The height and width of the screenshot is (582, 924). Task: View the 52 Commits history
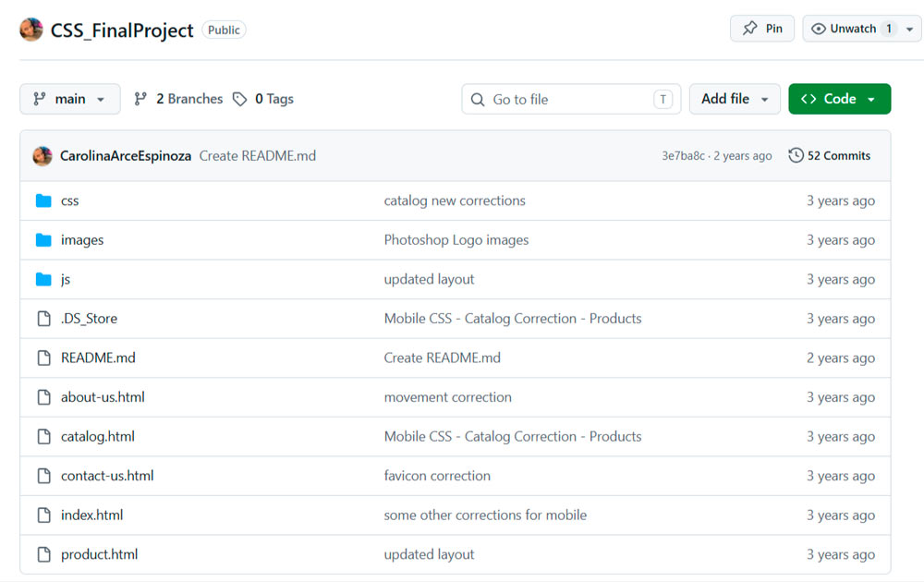[830, 155]
